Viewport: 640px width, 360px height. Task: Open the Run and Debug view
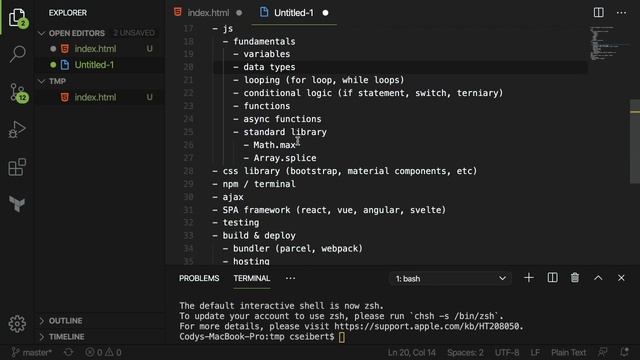tap(17, 130)
